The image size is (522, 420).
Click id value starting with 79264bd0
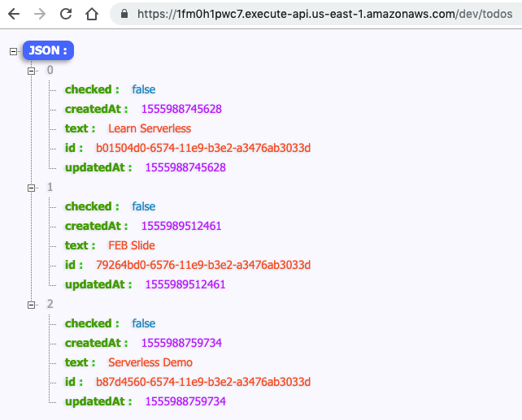click(203, 265)
